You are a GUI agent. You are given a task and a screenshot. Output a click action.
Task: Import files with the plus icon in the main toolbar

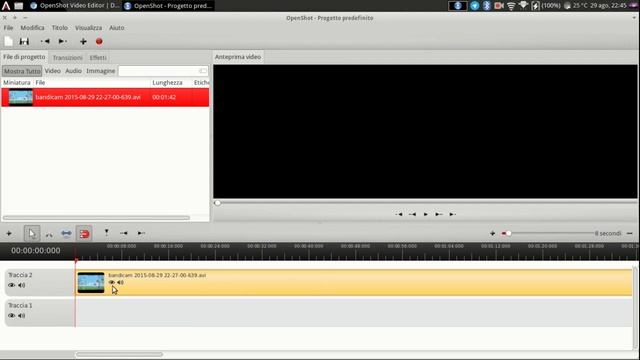(x=83, y=41)
